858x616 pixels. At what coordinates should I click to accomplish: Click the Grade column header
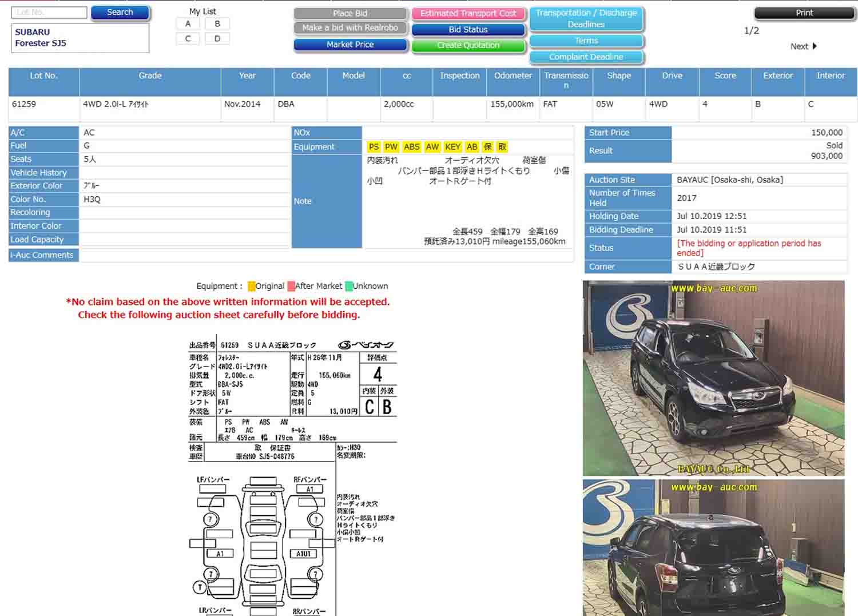[150, 81]
